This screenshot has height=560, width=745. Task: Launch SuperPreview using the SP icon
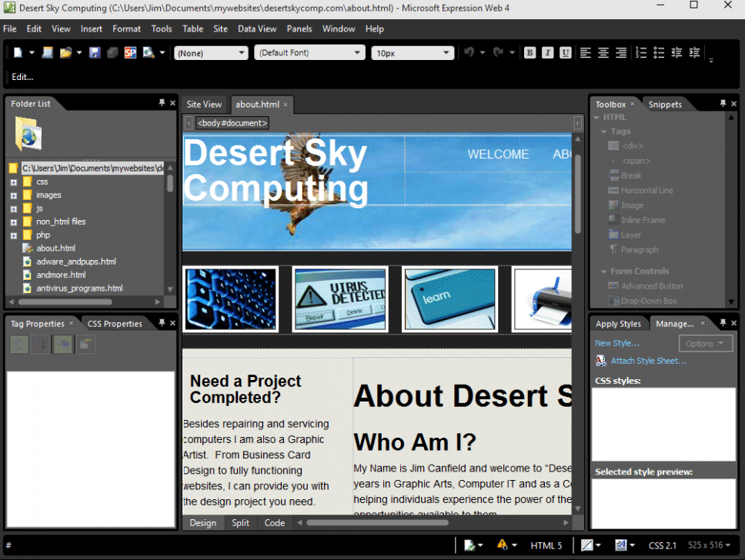pyautogui.click(x=130, y=53)
